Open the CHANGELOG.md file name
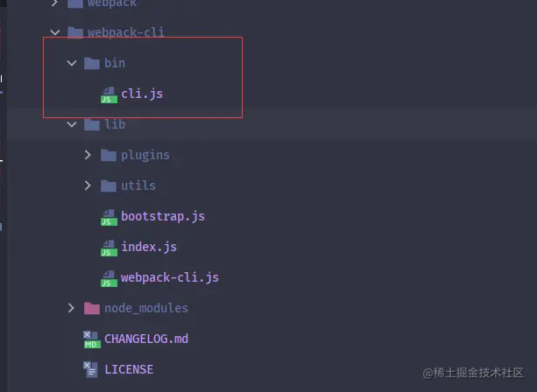537x392 pixels. click(x=146, y=339)
